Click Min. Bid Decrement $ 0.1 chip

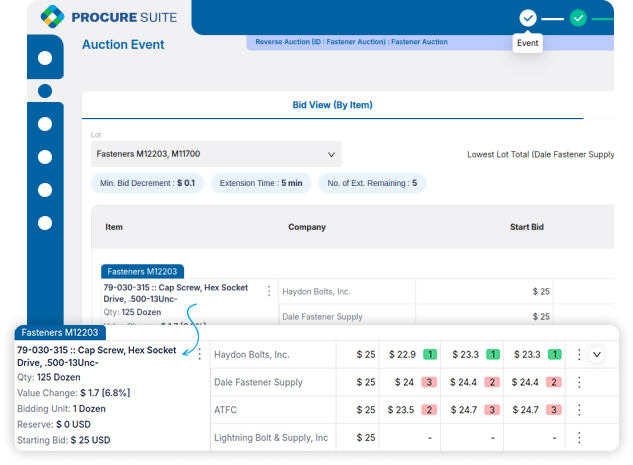147,183
